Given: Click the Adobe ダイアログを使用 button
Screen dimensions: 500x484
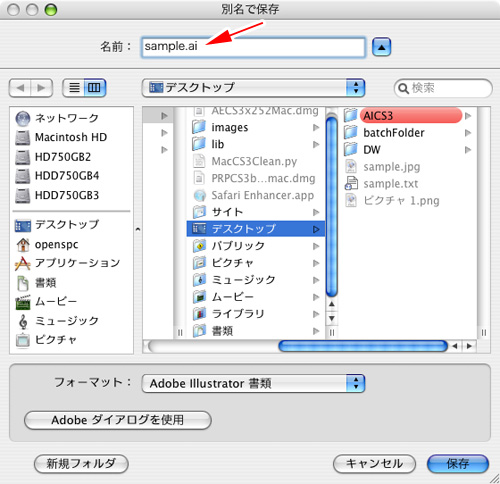Looking at the screenshot, I should tap(118, 420).
